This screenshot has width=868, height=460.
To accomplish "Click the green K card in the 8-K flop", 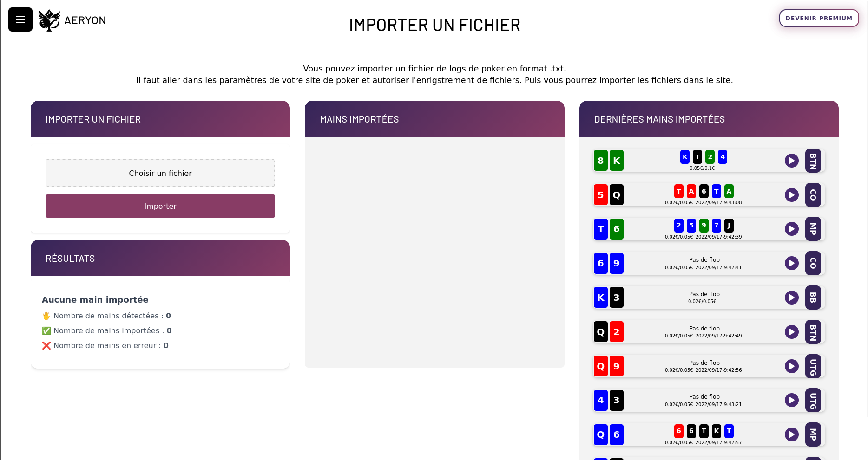I will point(616,161).
